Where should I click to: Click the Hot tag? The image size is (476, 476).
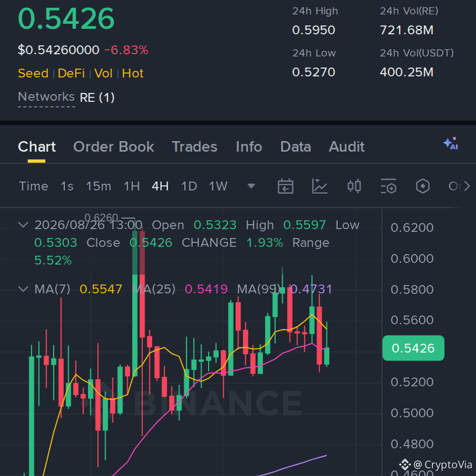tap(133, 73)
